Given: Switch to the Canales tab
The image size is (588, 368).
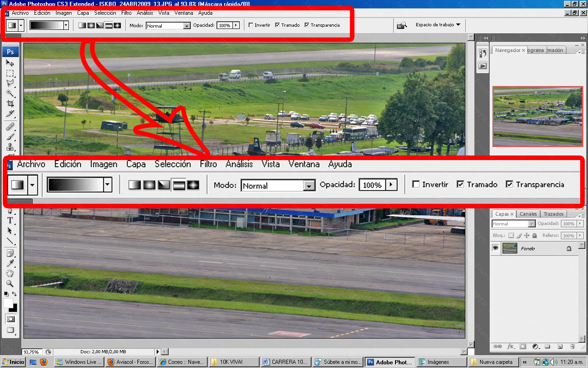Looking at the screenshot, I should click(x=528, y=214).
